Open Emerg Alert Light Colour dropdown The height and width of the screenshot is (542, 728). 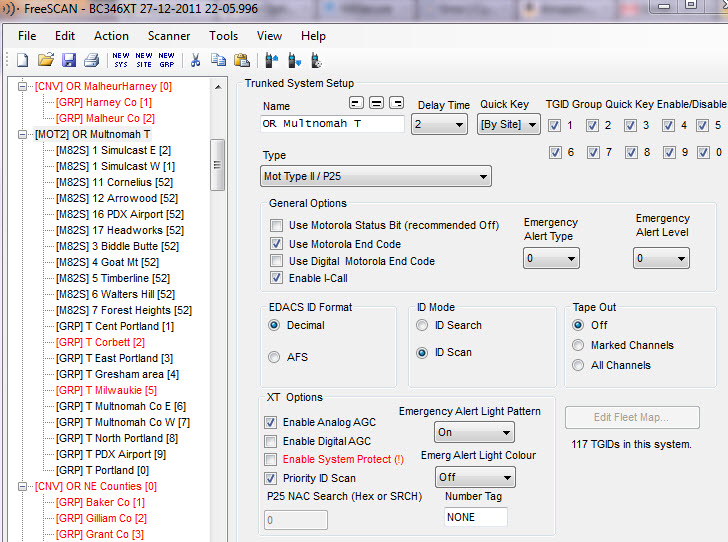(x=475, y=477)
